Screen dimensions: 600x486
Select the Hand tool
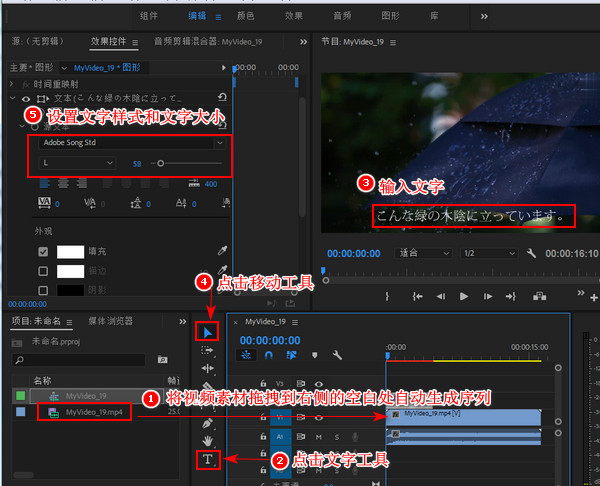point(207,441)
